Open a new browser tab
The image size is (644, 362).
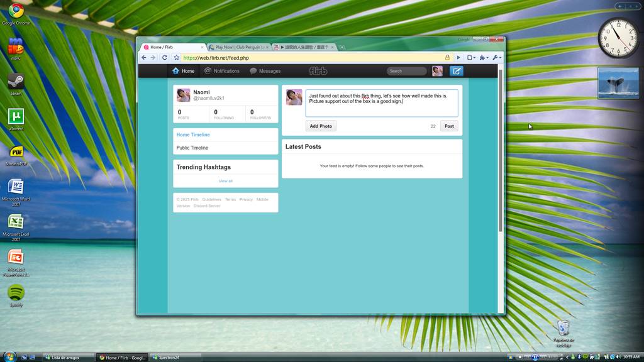[342, 47]
